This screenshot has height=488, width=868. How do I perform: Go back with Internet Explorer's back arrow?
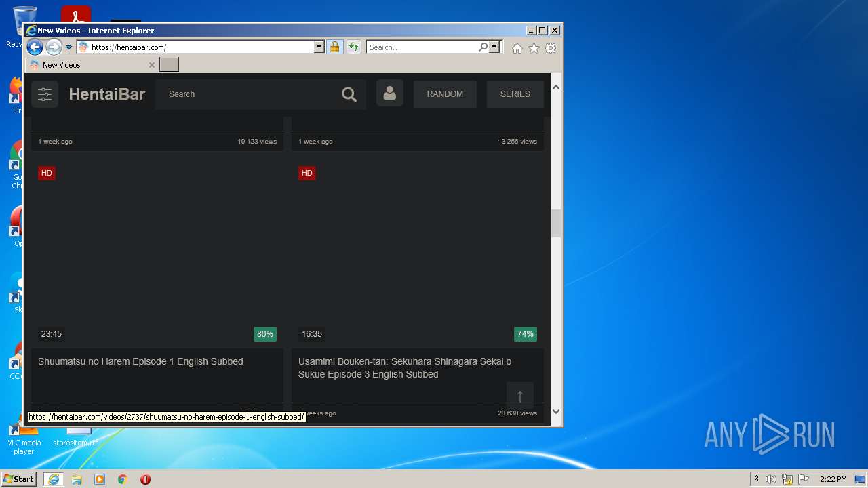(x=35, y=47)
